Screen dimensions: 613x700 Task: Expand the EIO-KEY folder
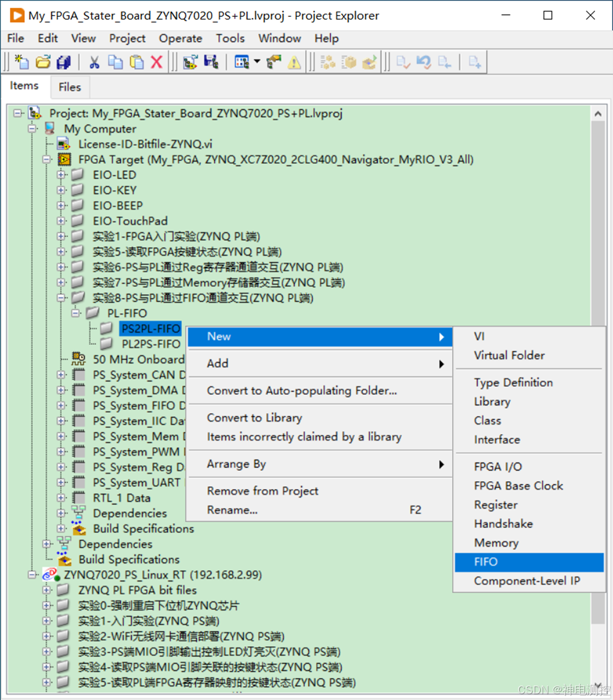(61, 190)
